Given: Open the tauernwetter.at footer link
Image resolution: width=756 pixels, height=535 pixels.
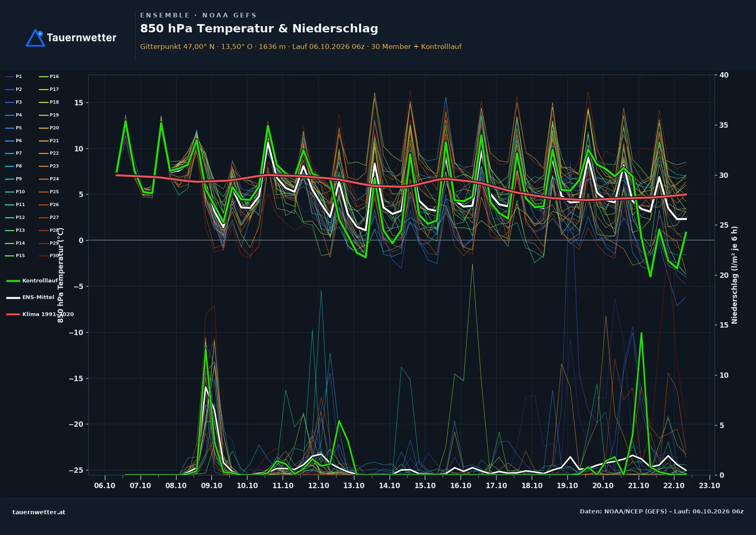Looking at the screenshot, I should pyautogui.click(x=39, y=512).
